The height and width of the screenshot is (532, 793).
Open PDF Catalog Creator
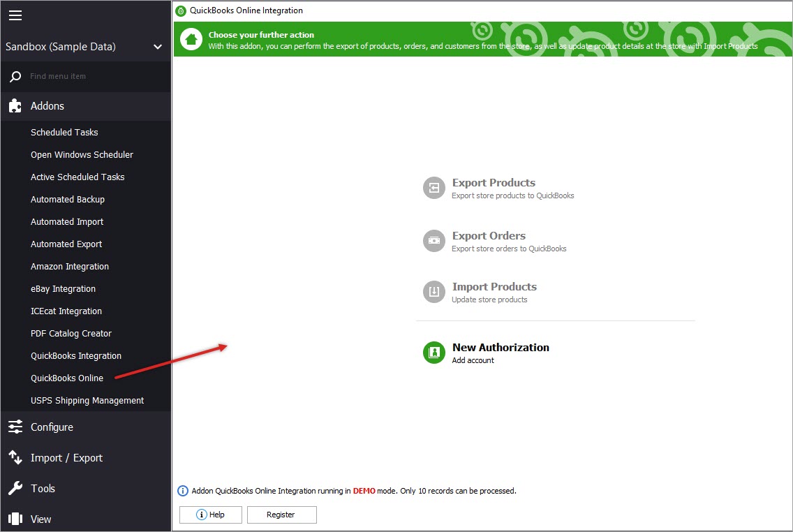point(71,333)
